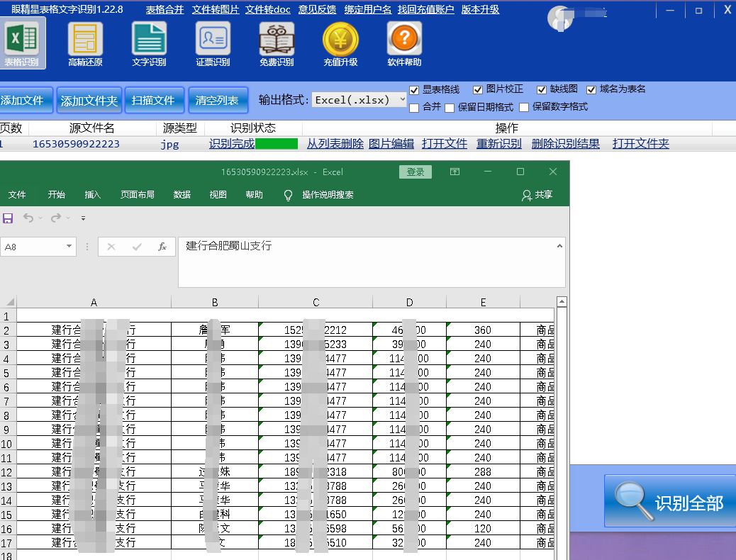Open the undo history dropdown arrow
The image size is (736, 560).
coord(40,218)
